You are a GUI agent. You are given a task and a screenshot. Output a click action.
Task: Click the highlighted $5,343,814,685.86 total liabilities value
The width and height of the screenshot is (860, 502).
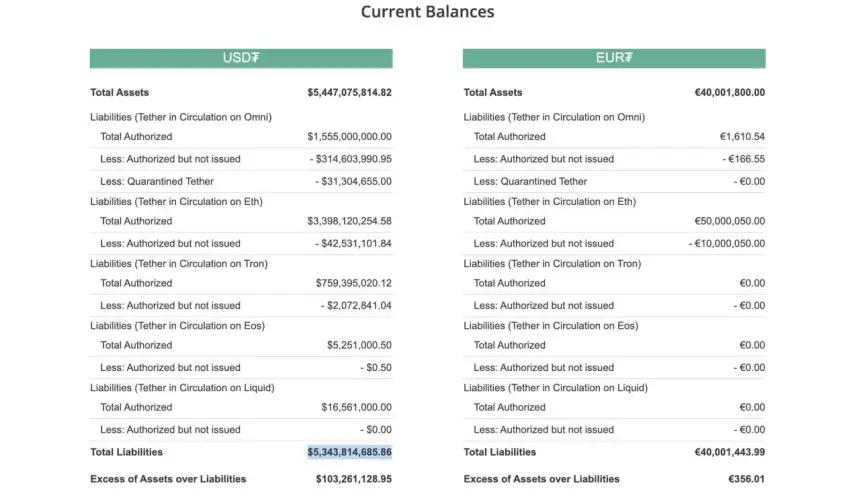[349, 452]
